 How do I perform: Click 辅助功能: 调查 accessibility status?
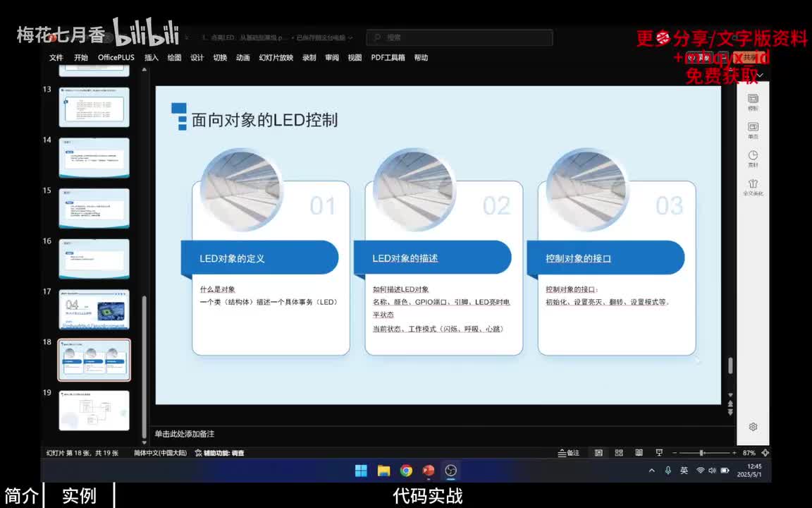click(x=219, y=452)
